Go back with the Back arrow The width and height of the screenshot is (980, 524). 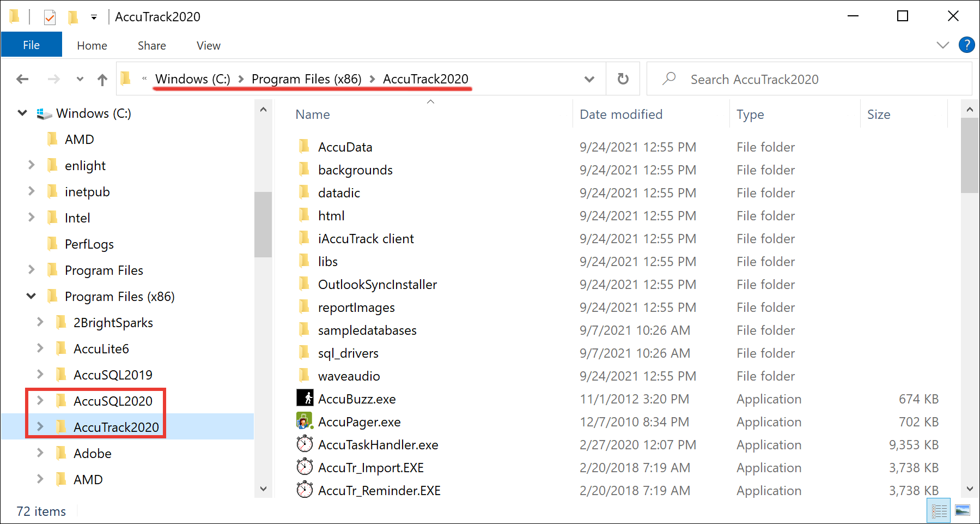point(22,80)
